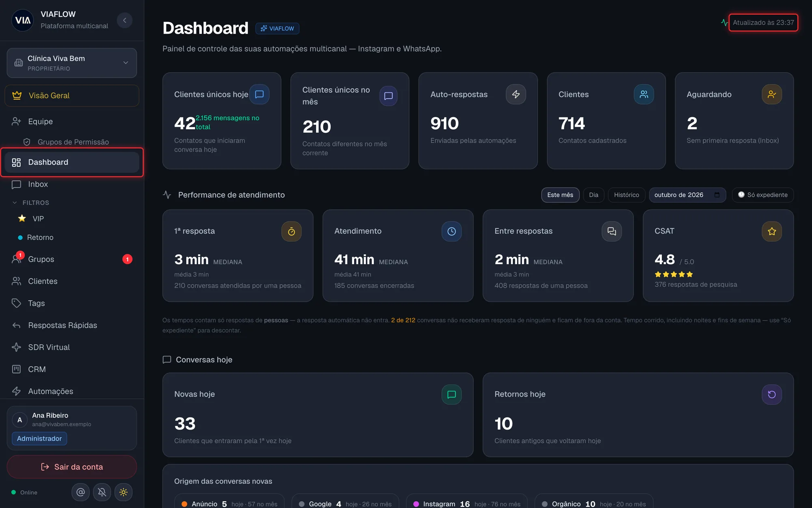Screen dimensions: 812x508
Task: Click the Clientes únicos hoje chat icon
Action: click(259, 94)
